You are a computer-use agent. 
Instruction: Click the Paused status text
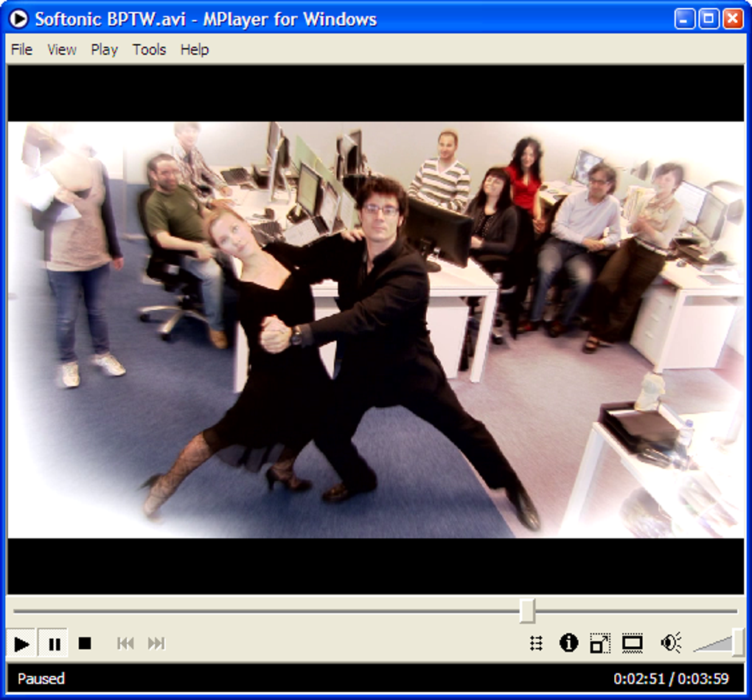click(41, 679)
